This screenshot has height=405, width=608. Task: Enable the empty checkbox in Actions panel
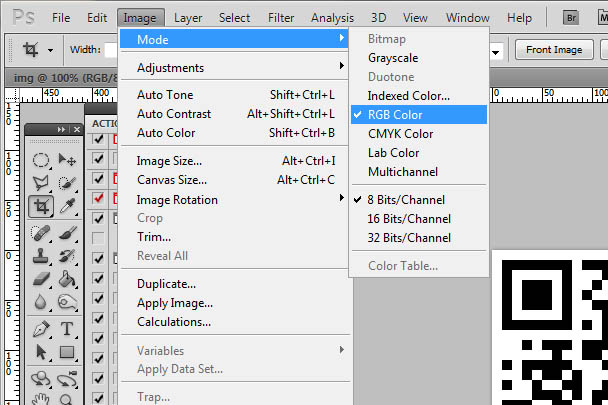pos(98,238)
